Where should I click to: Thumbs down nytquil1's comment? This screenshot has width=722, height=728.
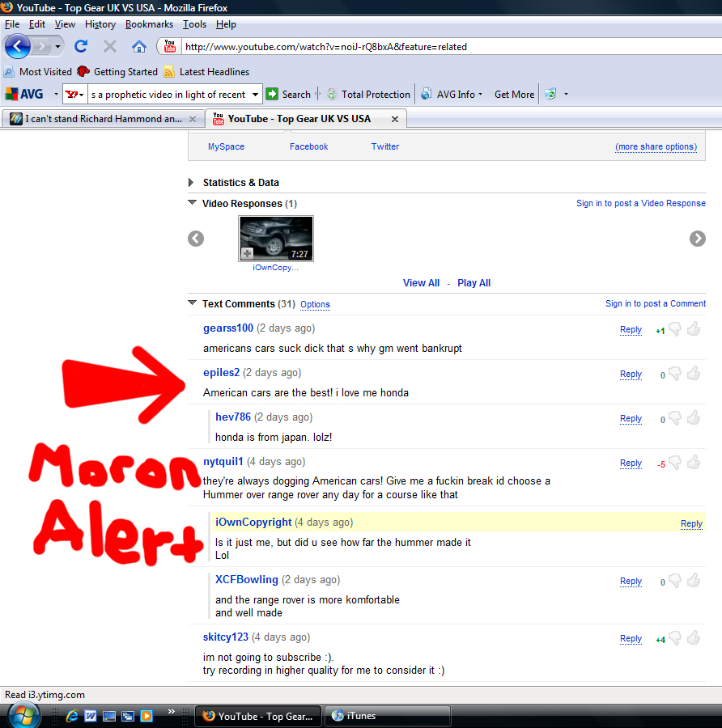(675, 463)
